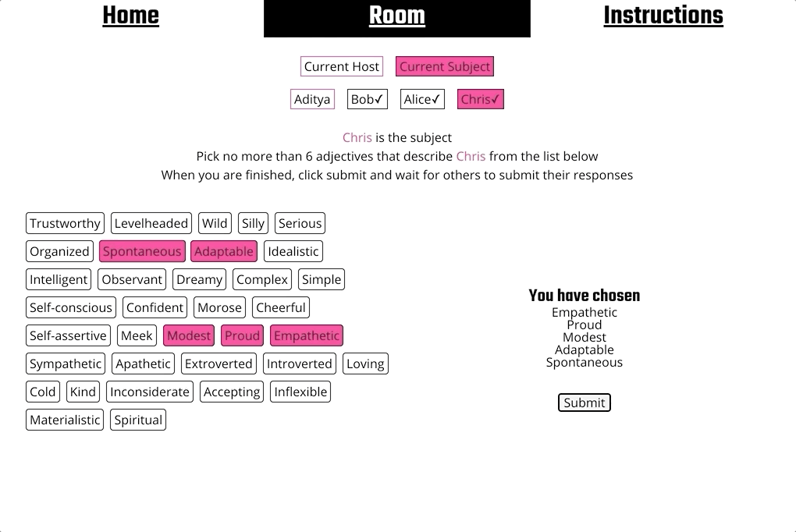Select the Loving adjective
Viewport: 796px width, 532px height.
365,364
